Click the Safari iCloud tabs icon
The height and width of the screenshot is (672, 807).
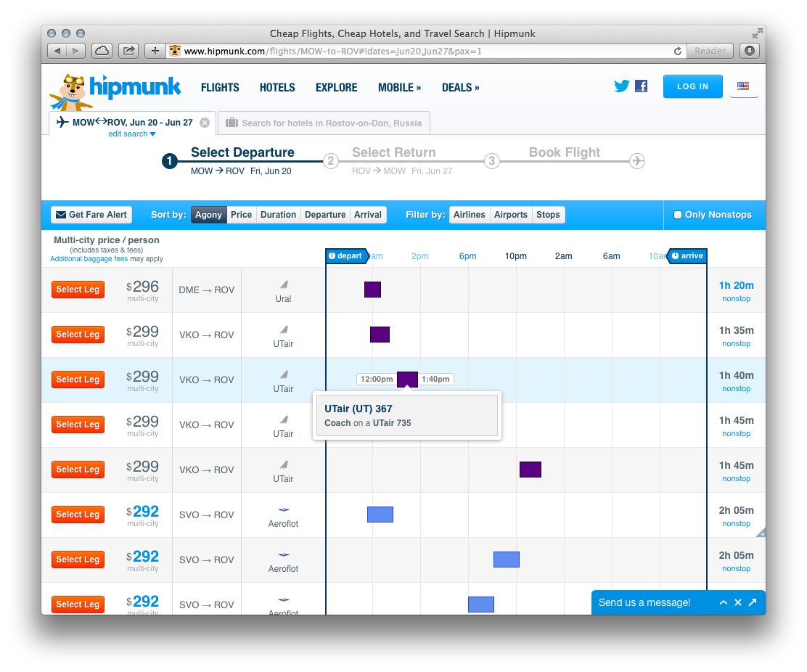102,51
